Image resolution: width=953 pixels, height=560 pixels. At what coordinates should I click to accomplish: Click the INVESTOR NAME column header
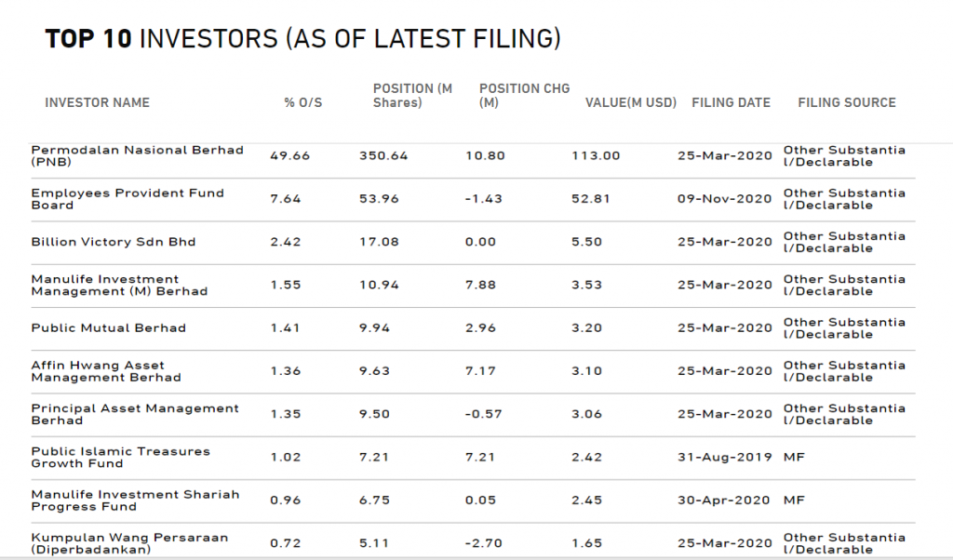(x=97, y=102)
